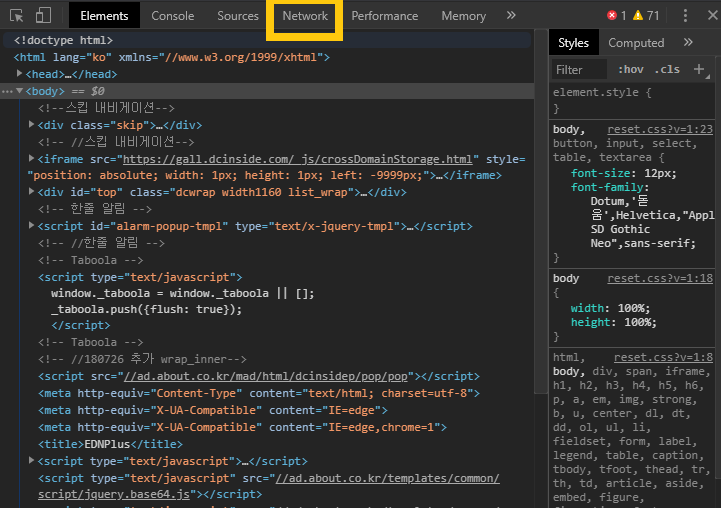Toggle the device toolbar icon
721x508 pixels.
43,15
